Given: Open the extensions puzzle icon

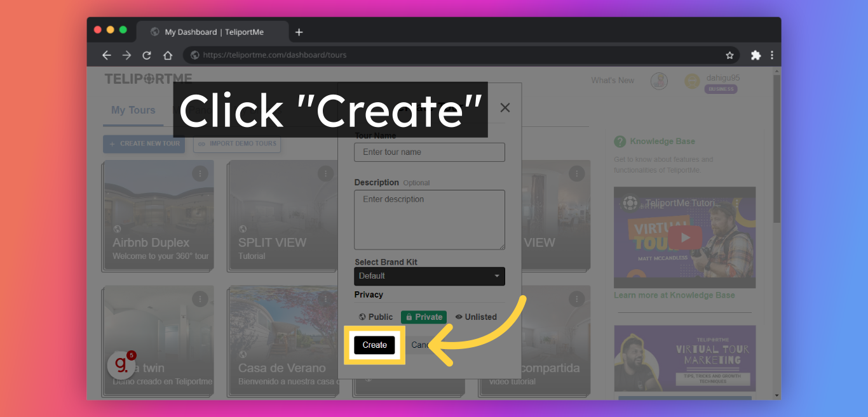Looking at the screenshot, I should (756, 55).
